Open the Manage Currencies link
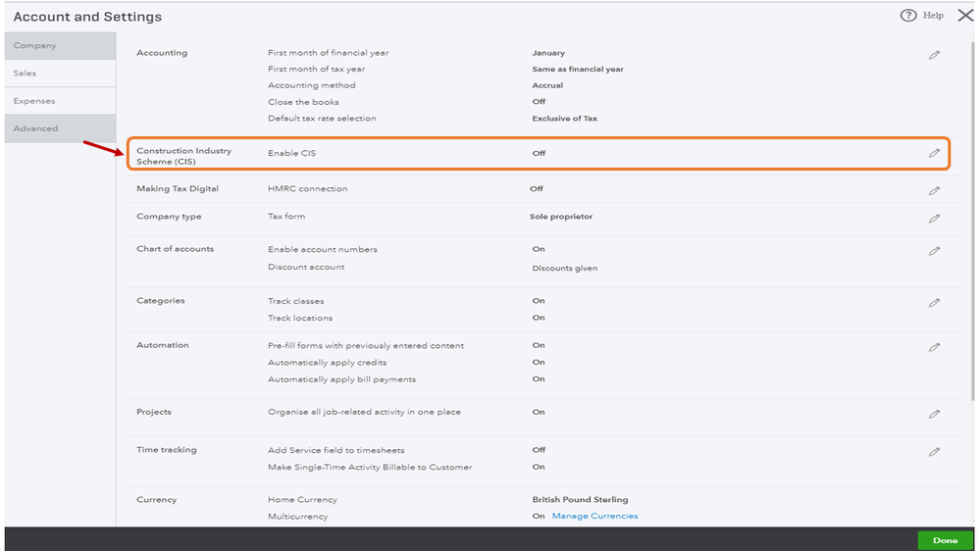This screenshot has width=980, height=551. coord(594,516)
